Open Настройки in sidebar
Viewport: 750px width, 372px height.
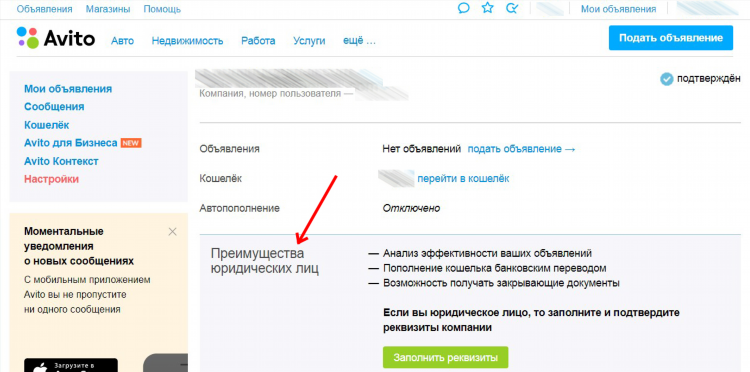tap(51, 179)
